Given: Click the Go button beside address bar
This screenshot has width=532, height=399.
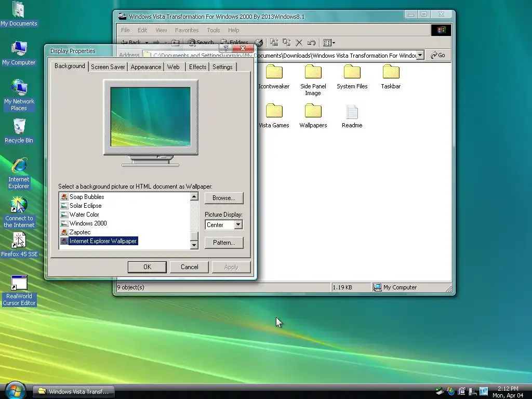Looking at the screenshot, I should click(438, 55).
